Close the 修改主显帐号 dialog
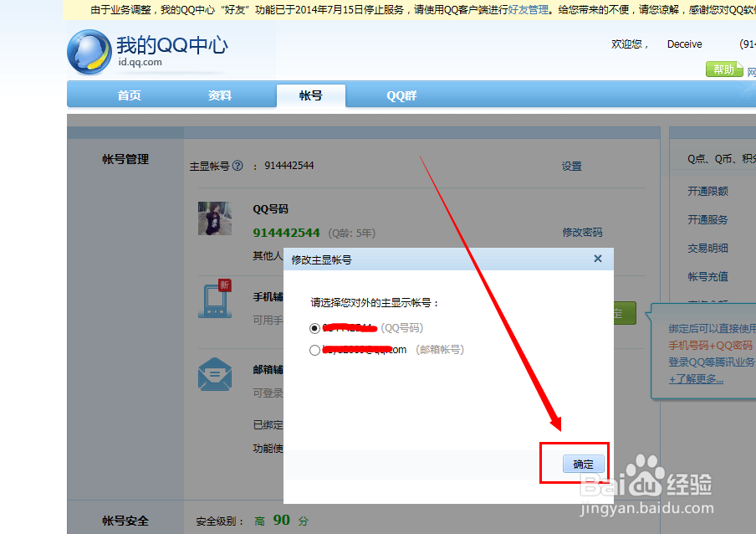This screenshot has width=756, height=534. click(x=598, y=259)
